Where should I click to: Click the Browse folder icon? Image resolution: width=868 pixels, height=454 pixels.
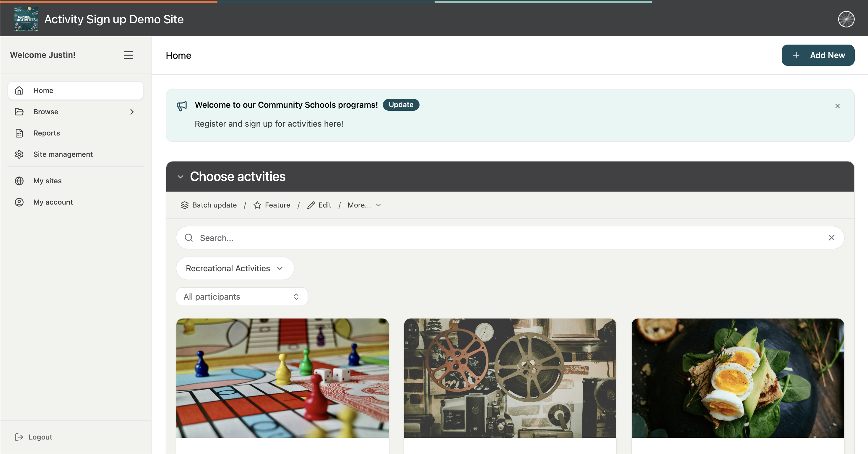pyautogui.click(x=19, y=112)
